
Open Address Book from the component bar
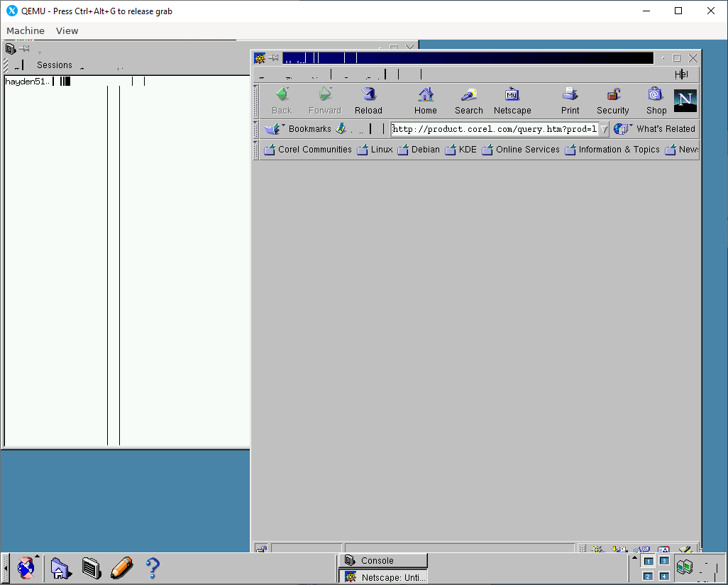click(x=664, y=549)
